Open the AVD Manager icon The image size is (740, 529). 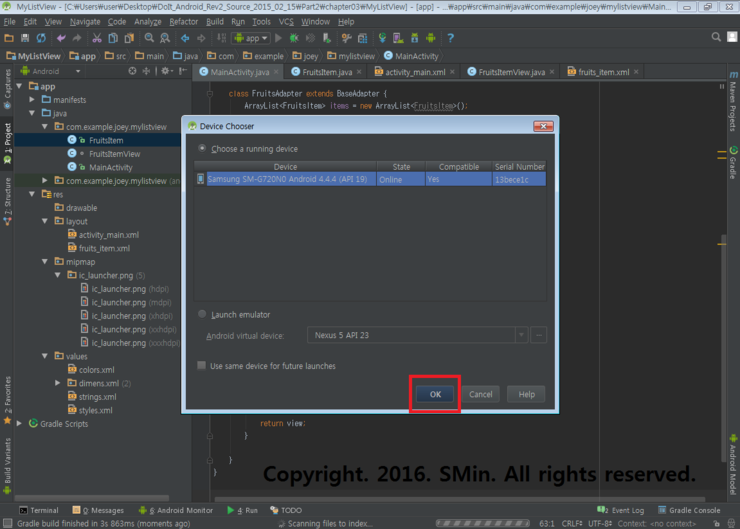[x=398, y=38]
